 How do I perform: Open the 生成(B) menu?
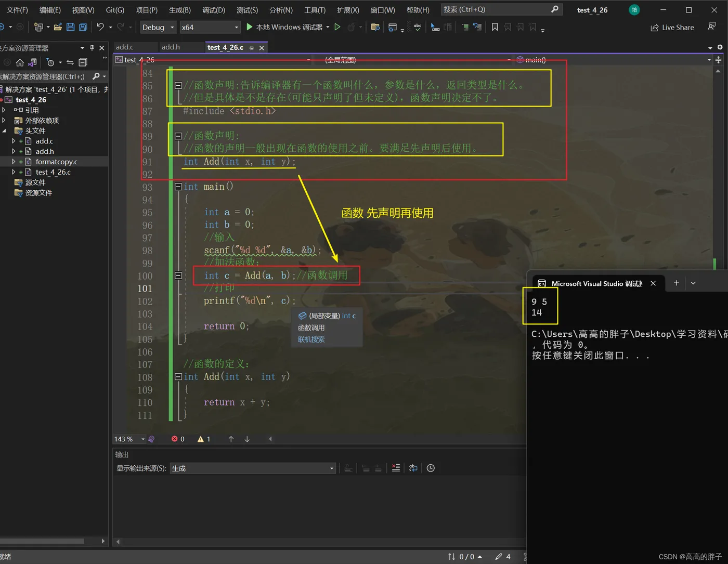click(180, 10)
